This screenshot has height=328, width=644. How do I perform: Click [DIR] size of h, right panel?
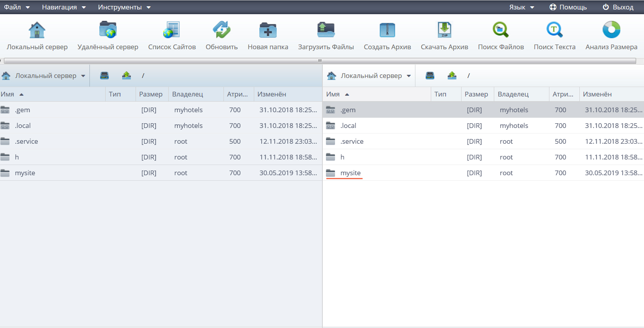[475, 157]
